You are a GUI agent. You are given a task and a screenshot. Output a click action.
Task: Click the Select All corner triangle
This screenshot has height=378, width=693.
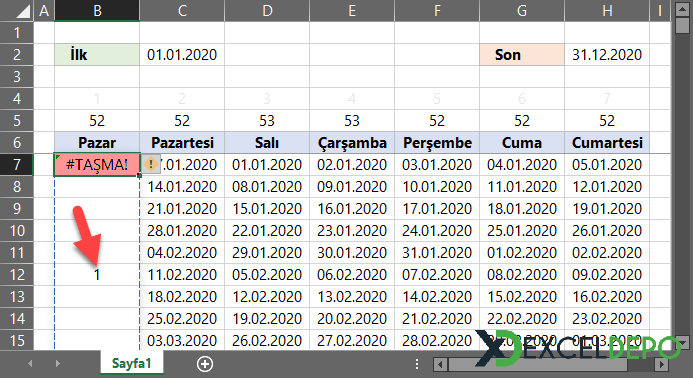tap(22, 11)
